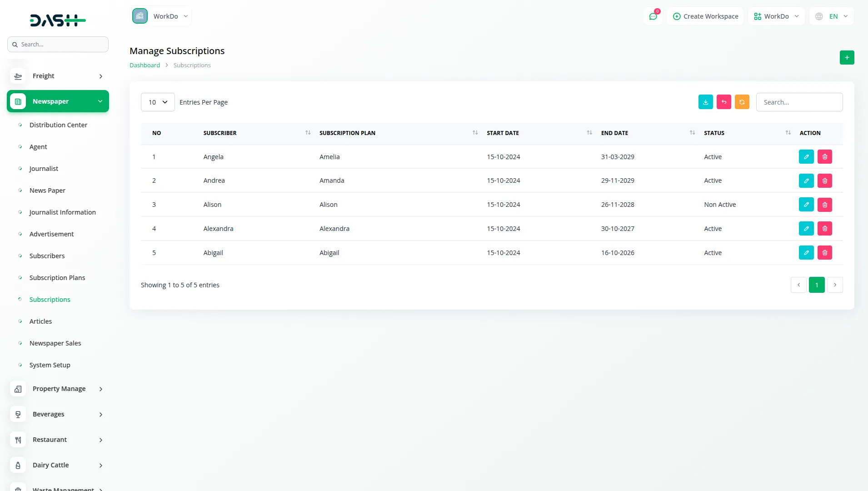This screenshot has height=491, width=868.
Task: Sort entries by Status column
Action: coord(788,133)
